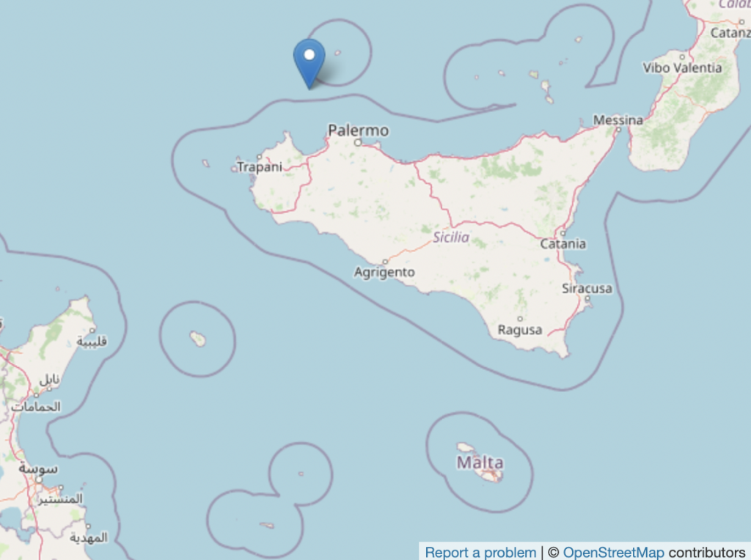Click the Palermo city dot marker

coord(358,143)
